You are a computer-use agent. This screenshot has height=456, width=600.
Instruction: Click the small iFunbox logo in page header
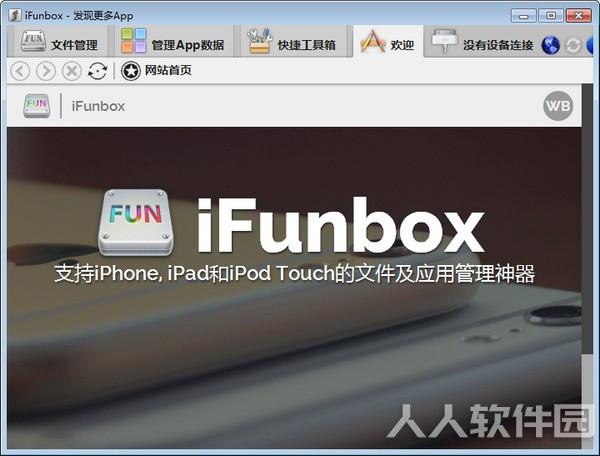coord(36,106)
